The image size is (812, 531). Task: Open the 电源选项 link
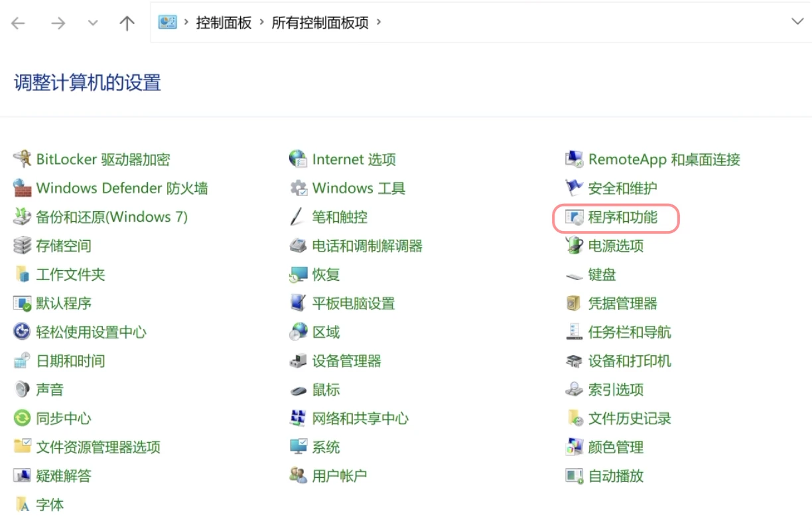pyautogui.click(x=616, y=246)
